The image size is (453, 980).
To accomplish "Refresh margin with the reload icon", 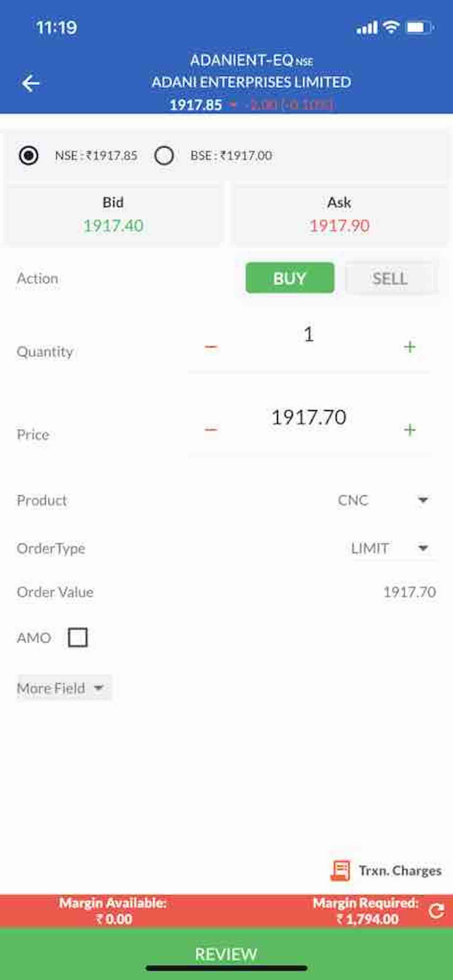I will click(436, 911).
